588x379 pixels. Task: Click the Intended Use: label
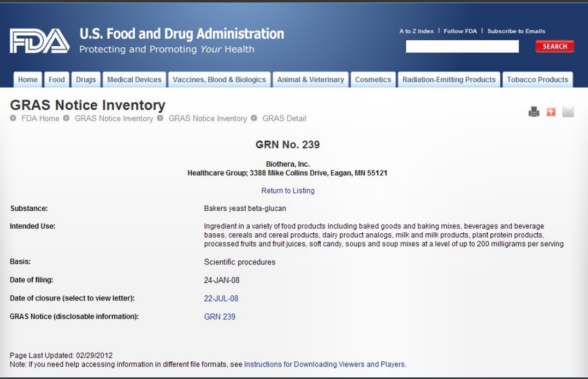click(32, 226)
